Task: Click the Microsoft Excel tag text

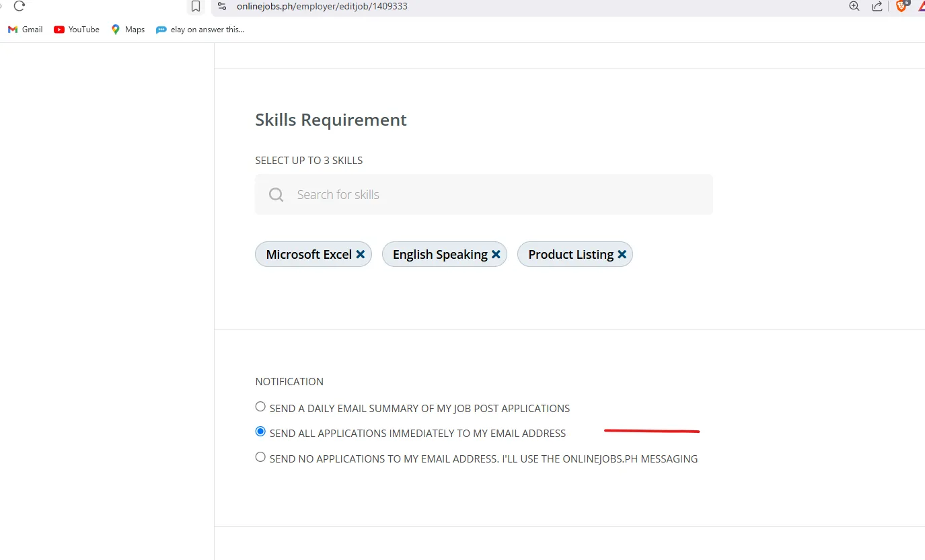Action: (x=309, y=254)
